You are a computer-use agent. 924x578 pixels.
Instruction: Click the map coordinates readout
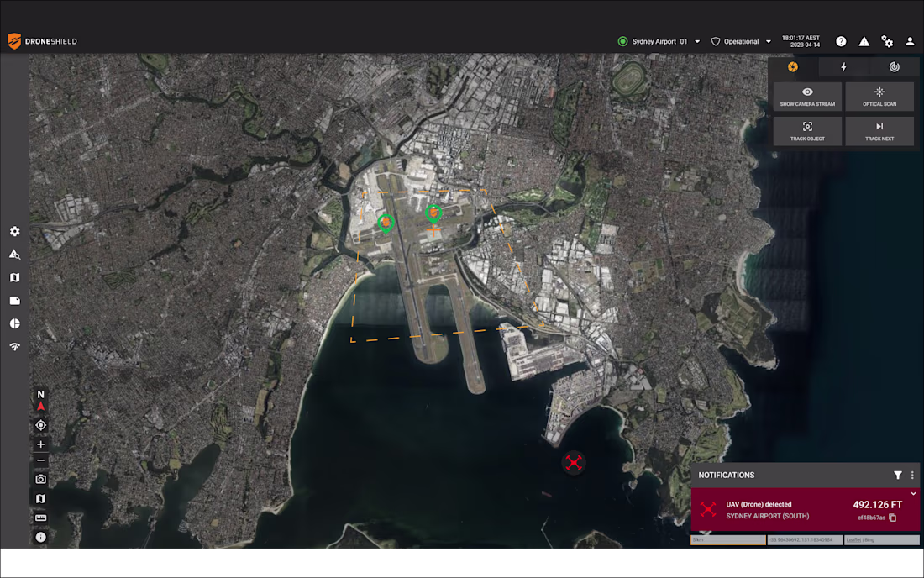pos(805,539)
